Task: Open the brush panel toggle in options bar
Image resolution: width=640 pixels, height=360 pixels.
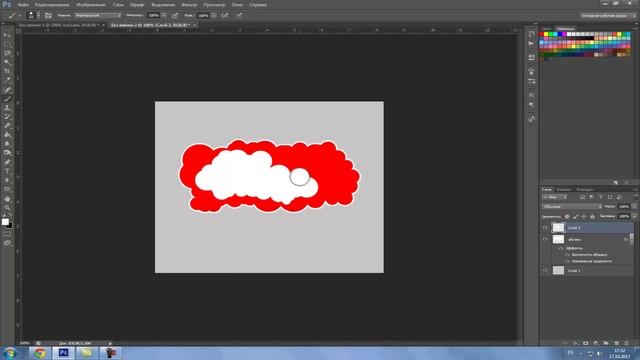Action: point(49,15)
